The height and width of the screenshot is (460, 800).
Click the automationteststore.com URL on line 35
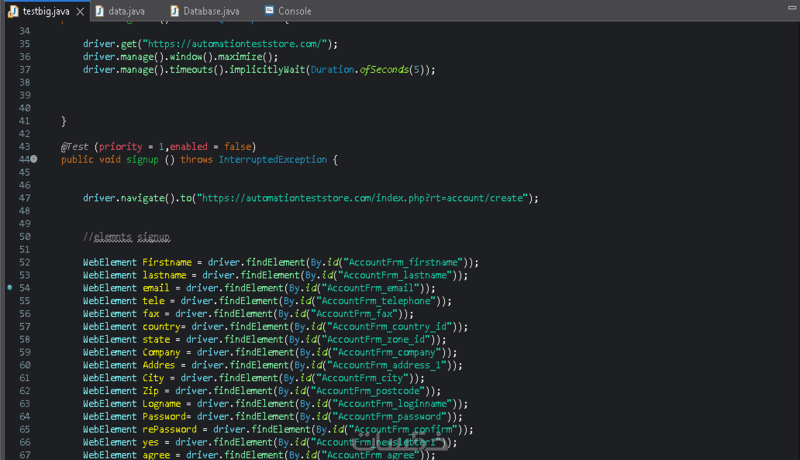234,44
